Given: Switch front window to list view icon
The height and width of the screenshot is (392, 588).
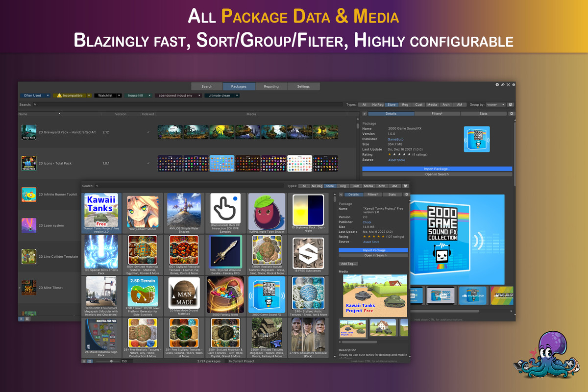Looking at the screenshot, I should (x=84, y=361).
